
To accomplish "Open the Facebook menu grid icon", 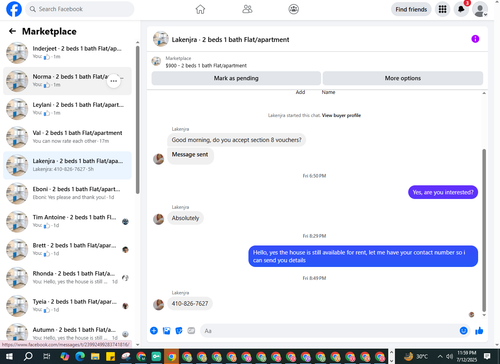I will click(x=442, y=9).
